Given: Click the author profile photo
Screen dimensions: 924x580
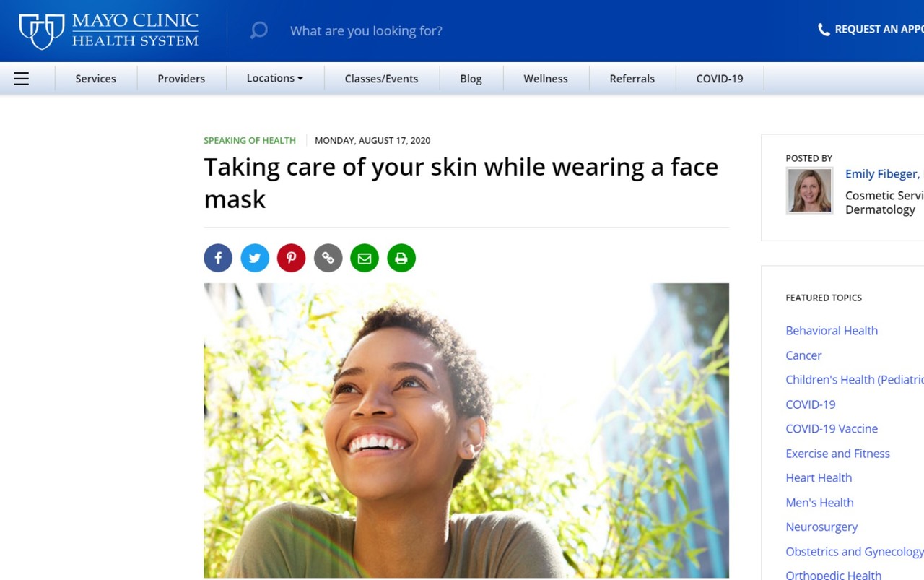Looking at the screenshot, I should coord(809,191).
